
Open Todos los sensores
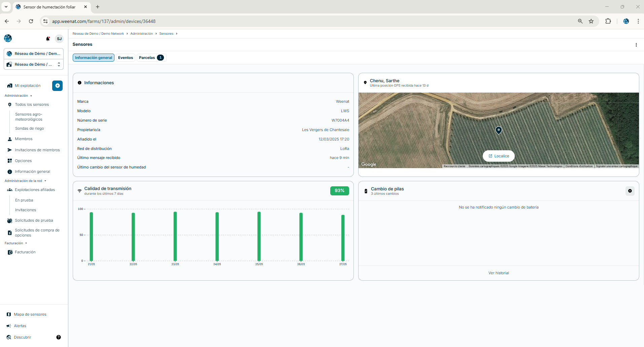(32, 104)
